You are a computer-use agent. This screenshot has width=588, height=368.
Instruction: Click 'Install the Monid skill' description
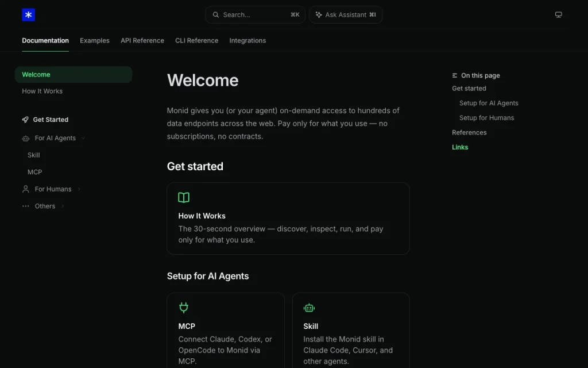pyautogui.click(x=348, y=350)
